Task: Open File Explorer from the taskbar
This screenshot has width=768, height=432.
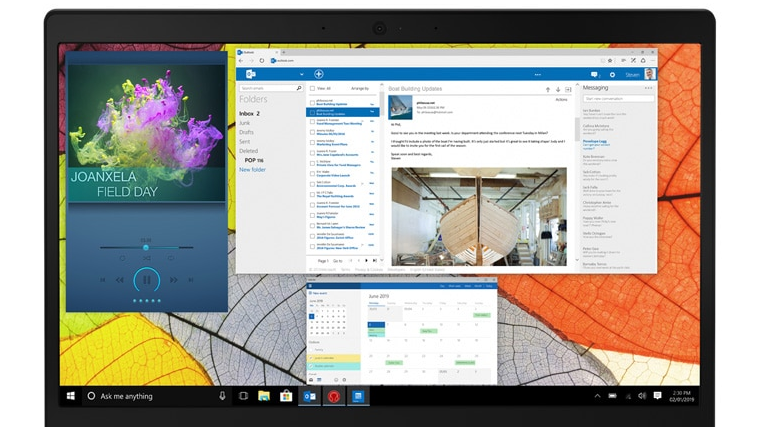Action: [x=264, y=396]
